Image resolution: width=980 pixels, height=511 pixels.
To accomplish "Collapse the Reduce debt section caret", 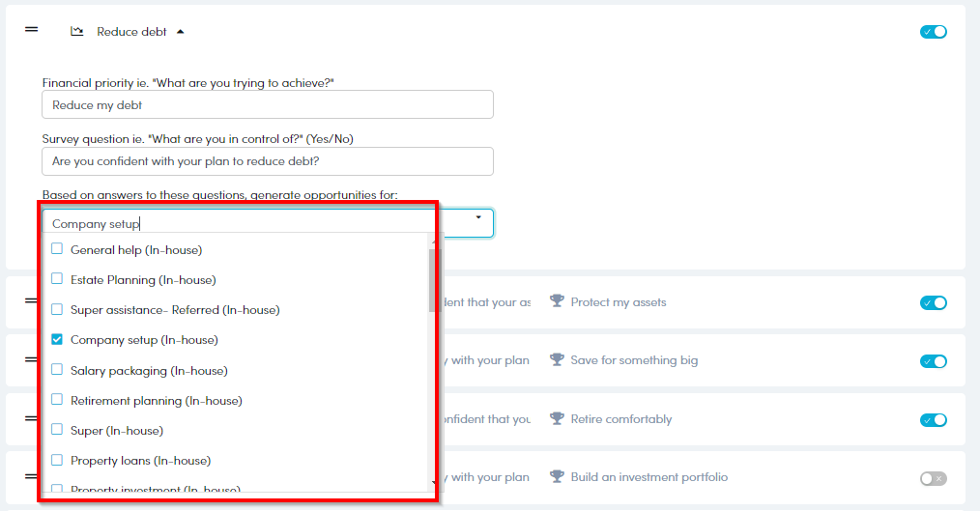I will (180, 32).
